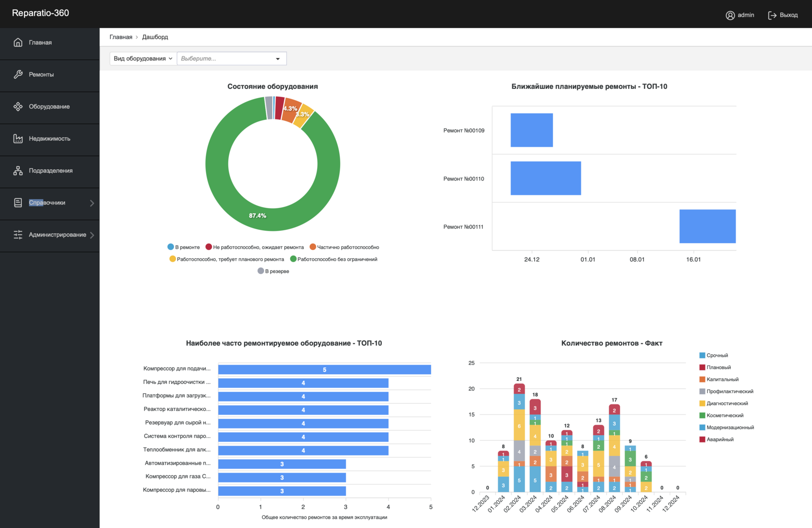Toggle Срочный series in repairs legend
This screenshot has width=812, height=528.
click(713, 355)
